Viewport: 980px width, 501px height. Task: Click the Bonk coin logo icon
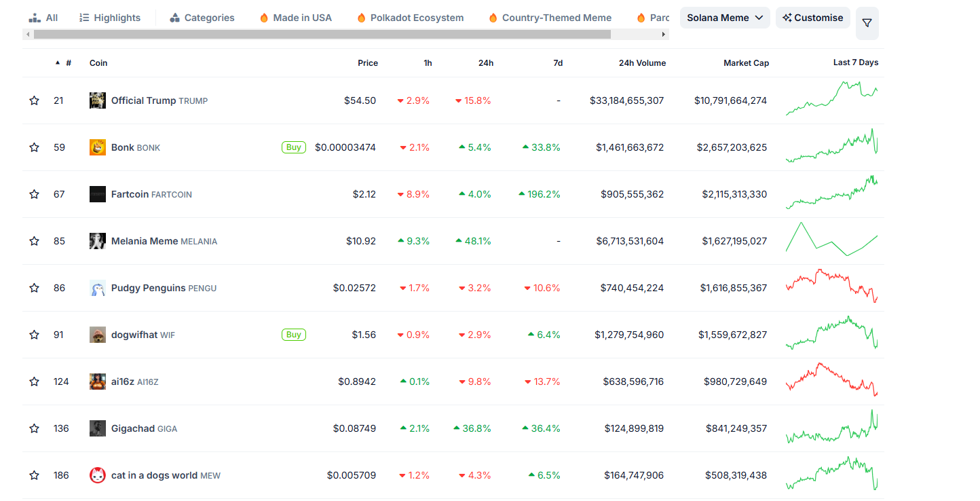tap(98, 147)
